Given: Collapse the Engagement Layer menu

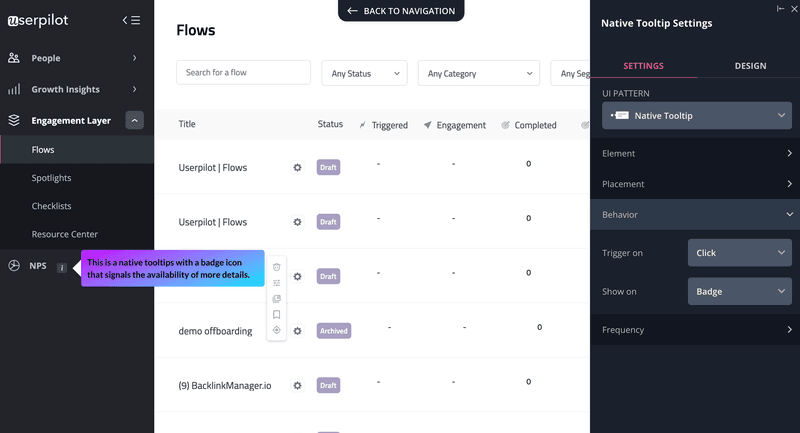Looking at the screenshot, I should (x=134, y=120).
